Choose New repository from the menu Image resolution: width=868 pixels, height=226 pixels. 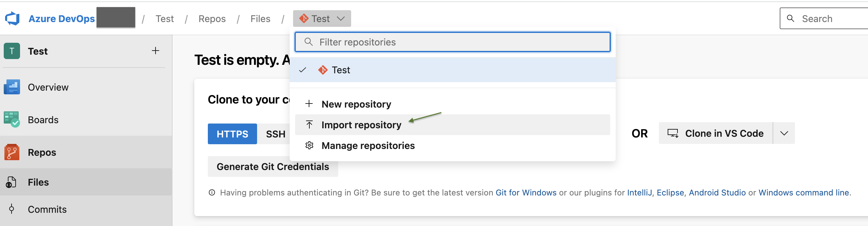pos(356,104)
